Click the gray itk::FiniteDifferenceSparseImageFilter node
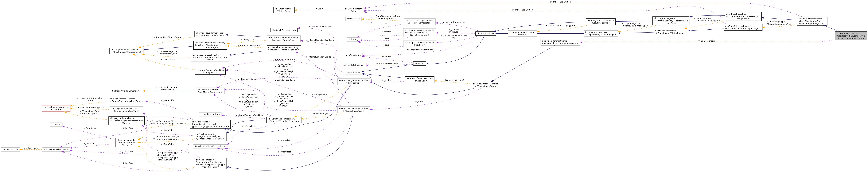Viewport: 868px width, 172px height. pyautogui.click(x=851, y=36)
